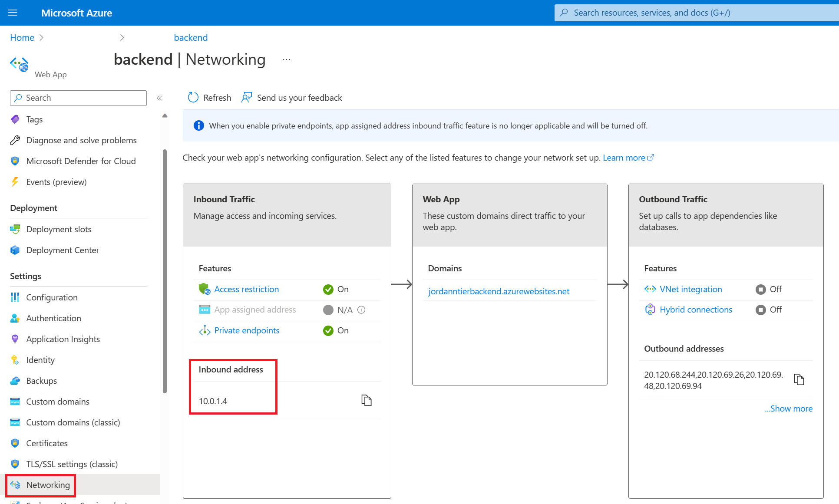839x504 pixels.
Task: Click jordanntierbackend.azurewebsites.net domain link
Action: click(499, 292)
